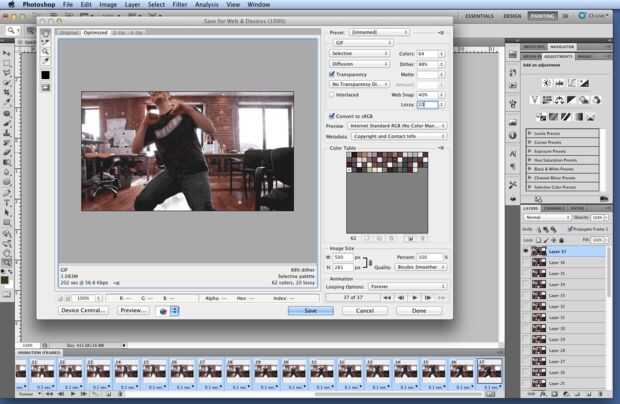Image resolution: width=620 pixels, height=404 pixels.
Task: Select the Zoom tool in Save for Web dialog
Action: (45, 51)
